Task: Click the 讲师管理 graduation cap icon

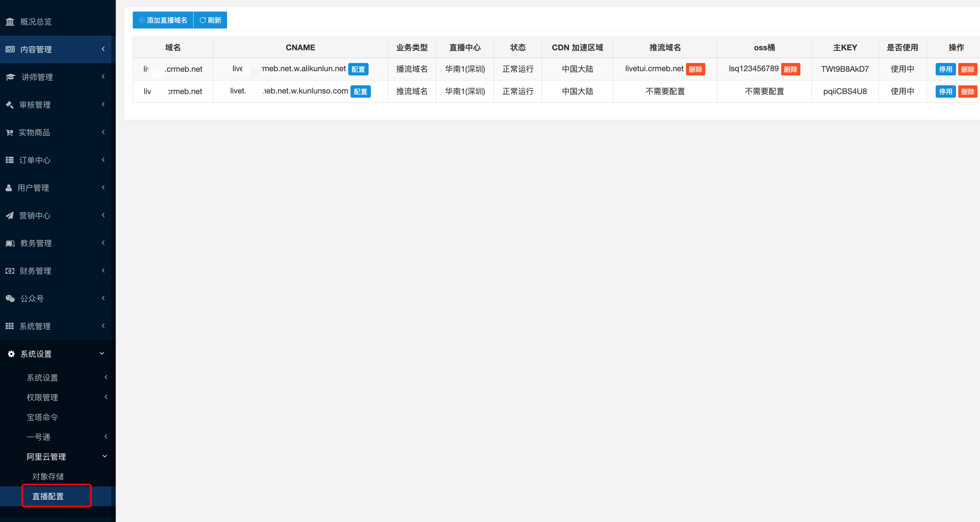Action: pos(11,77)
